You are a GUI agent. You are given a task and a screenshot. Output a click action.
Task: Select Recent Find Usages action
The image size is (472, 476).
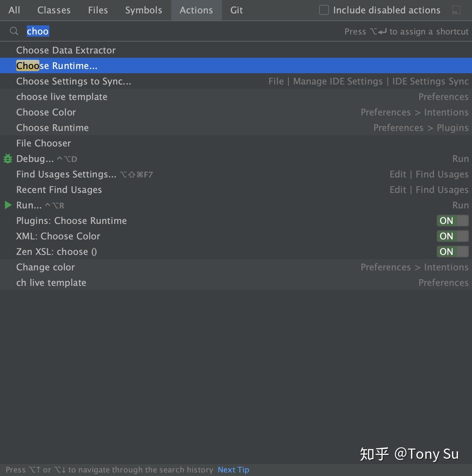click(x=59, y=189)
